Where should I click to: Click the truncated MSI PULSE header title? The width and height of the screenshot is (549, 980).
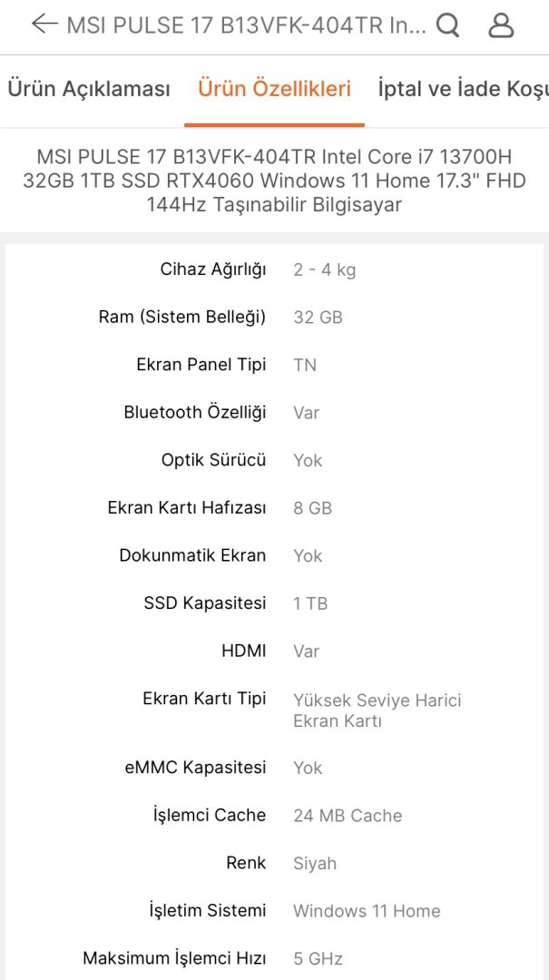245,25
